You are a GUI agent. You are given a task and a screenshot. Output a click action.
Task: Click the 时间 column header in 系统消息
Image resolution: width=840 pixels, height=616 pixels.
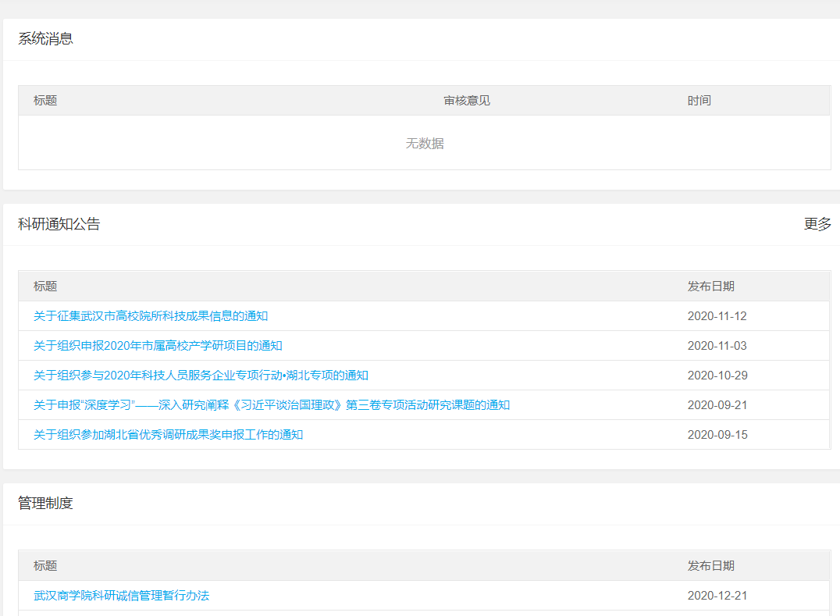[x=699, y=101]
